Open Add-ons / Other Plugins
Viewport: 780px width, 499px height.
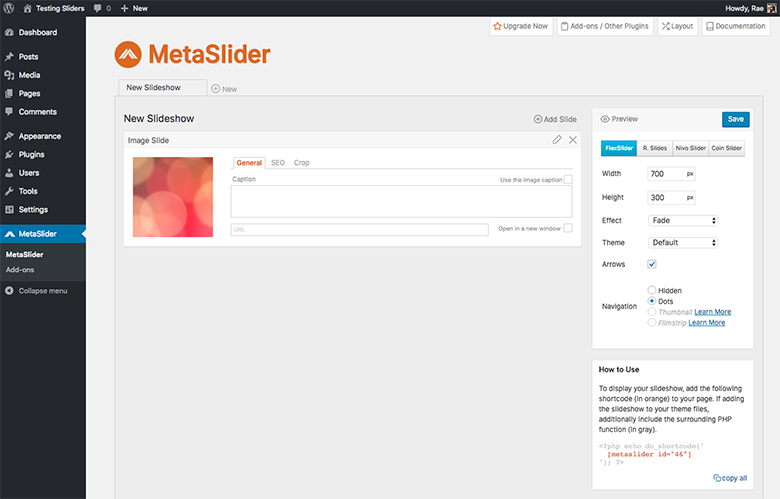(x=605, y=26)
